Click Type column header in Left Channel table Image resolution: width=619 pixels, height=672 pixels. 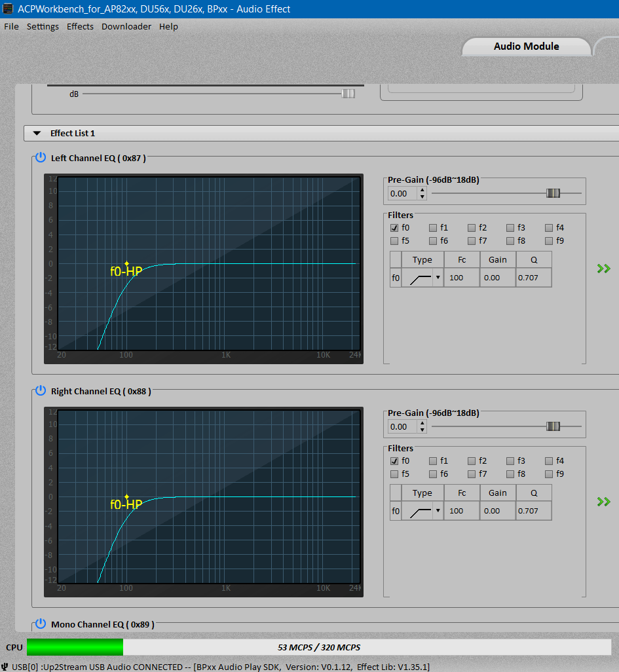point(422,260)
